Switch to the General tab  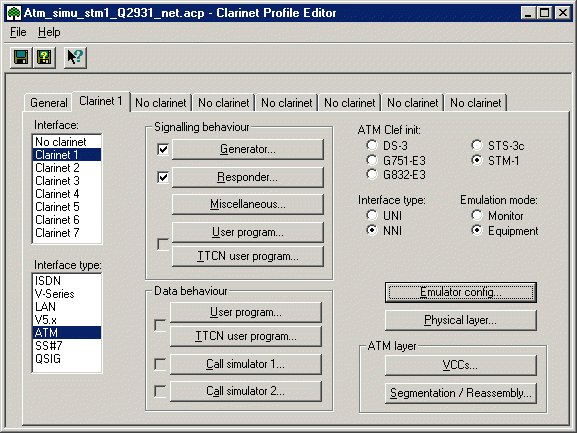coord(49,103)
